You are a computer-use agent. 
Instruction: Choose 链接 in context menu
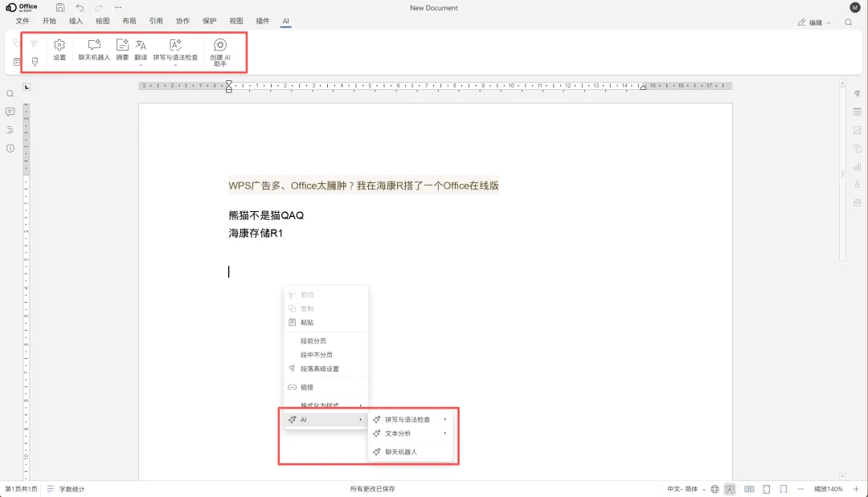(x=325, y=388)
